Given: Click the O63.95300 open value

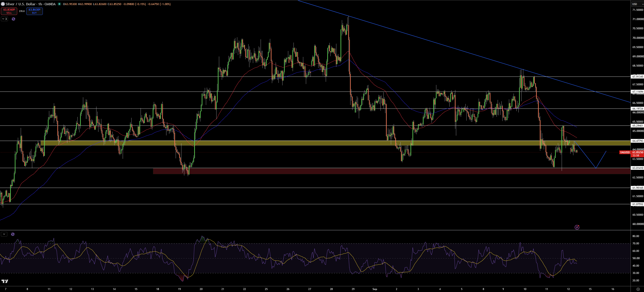Looking at the screenshot, I should coord(70,4).
